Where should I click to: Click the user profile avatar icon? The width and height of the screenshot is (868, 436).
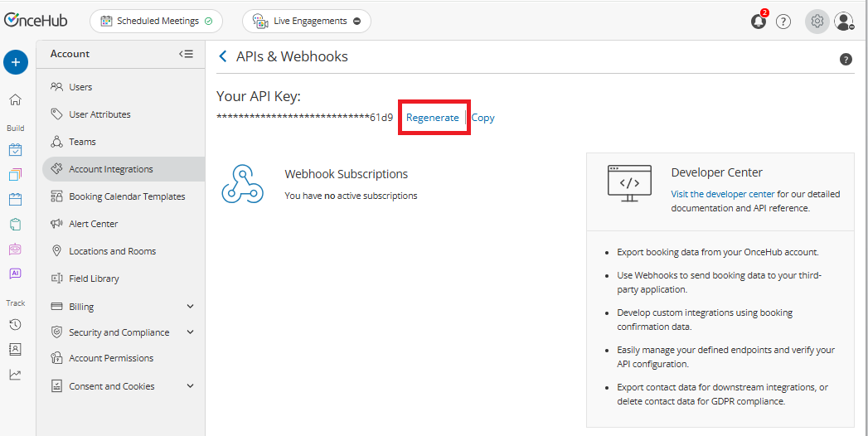click(844, 22)
